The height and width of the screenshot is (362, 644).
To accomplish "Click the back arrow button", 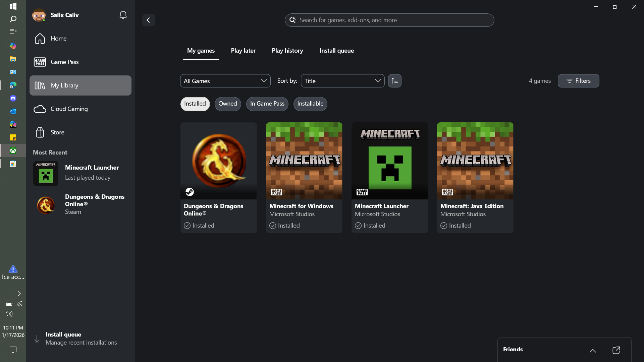I will pyautogui.click(x=148, y=20).
